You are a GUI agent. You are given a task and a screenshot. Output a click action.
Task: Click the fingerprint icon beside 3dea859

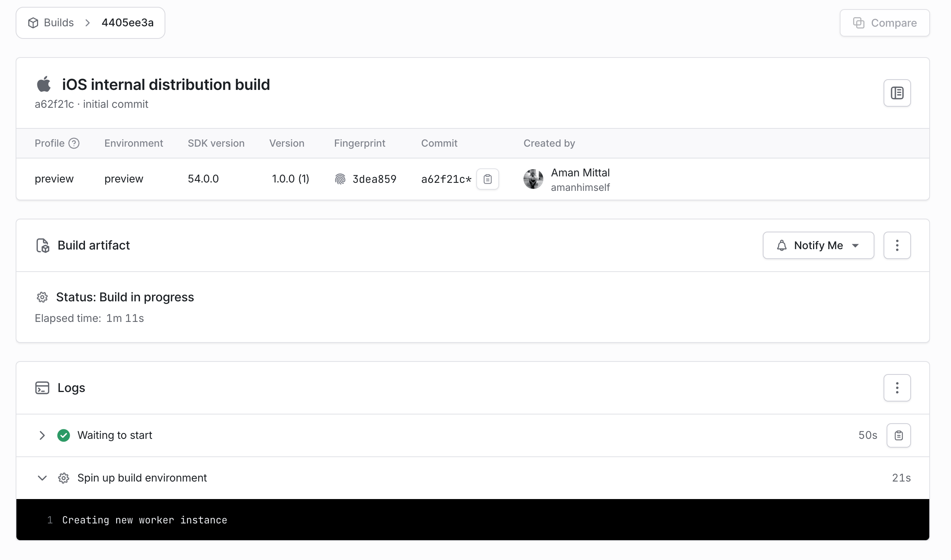(x=340, y=179)
